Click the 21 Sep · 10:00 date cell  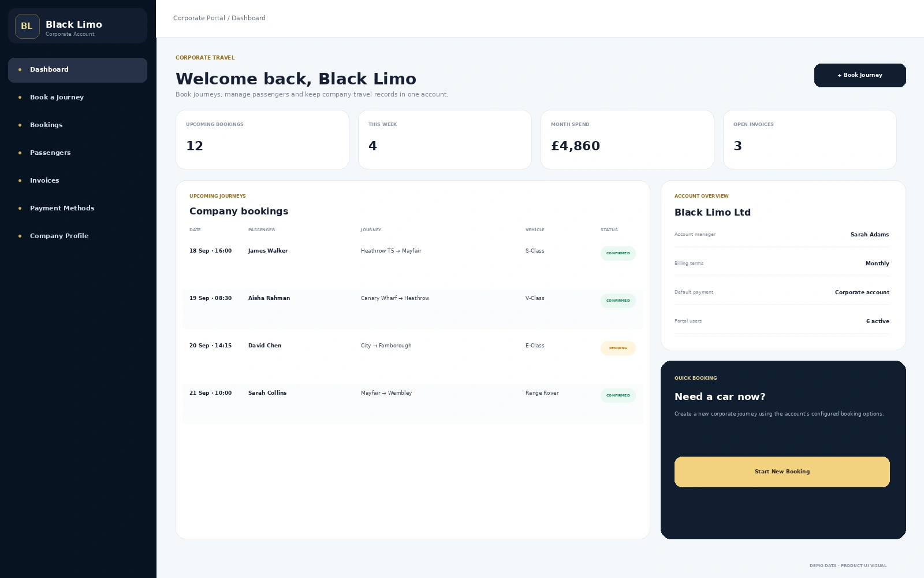coord(210,393)
